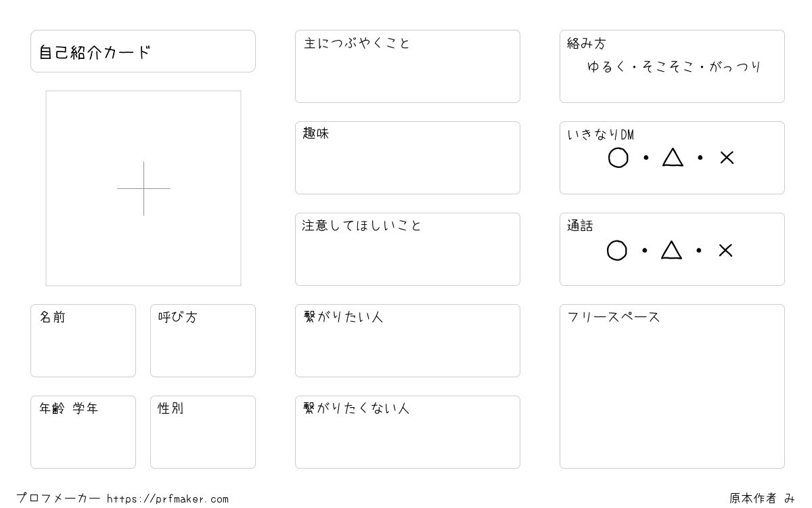Click the 趣味 box
This screenshot has height=508, width=812.
pyautogui.click(x=407, y=158)
